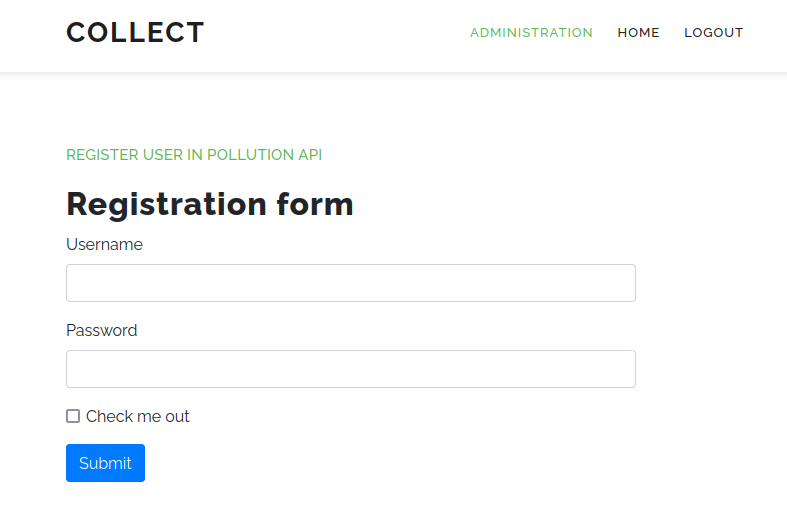Open the Administration menu item
Viewport: 787px width, 531px height.
[531, 33]
